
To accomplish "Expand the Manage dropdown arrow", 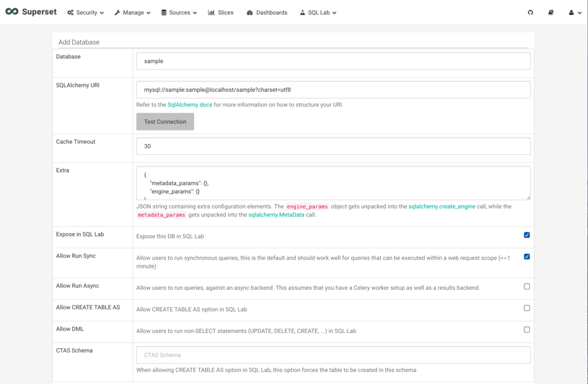I will point(149,13).
